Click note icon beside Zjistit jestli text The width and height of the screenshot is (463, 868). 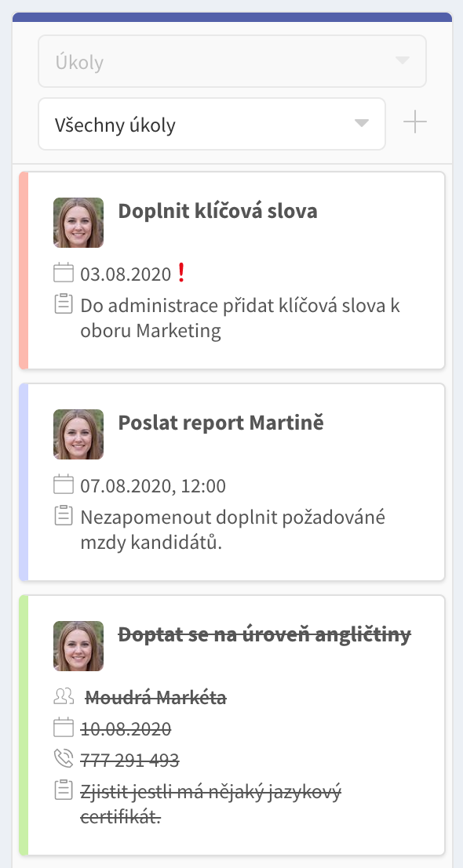[64, 790]
